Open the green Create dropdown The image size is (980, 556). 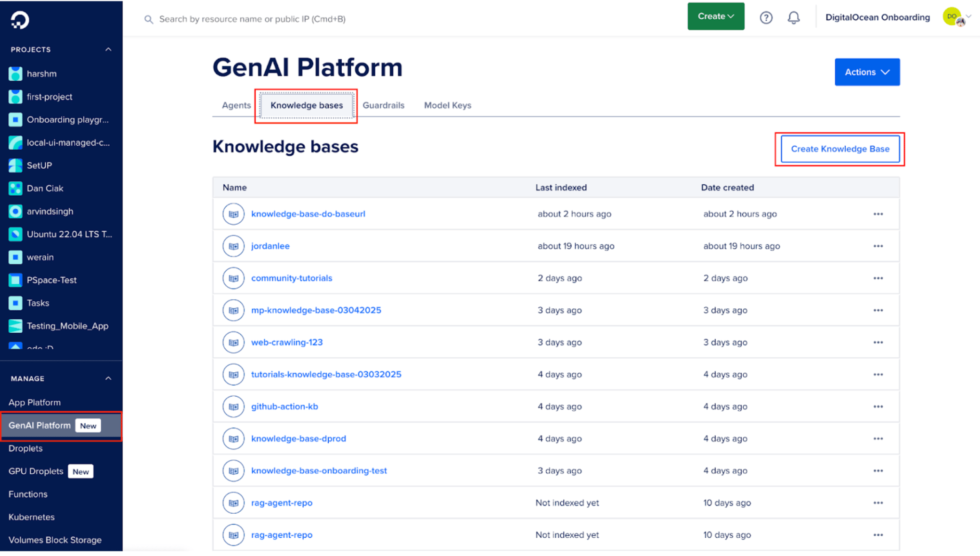(716, 16)
